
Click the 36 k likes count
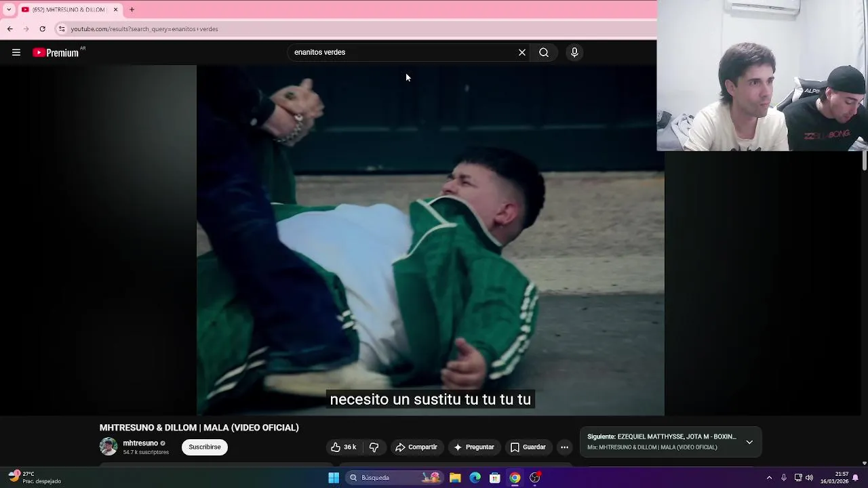point(350,447)
